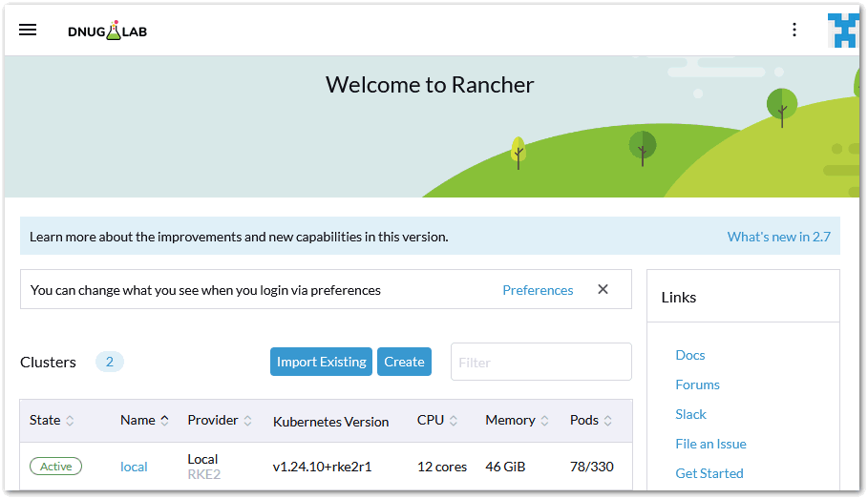Click the Active state badge
This screenshot has width=868, height=499.
56,467
